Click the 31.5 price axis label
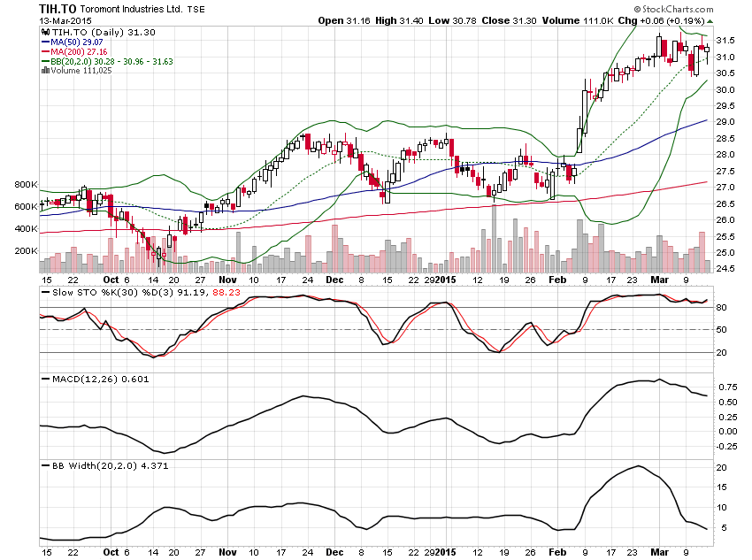The height and width of the screenshot is (560, 752). 725,41
